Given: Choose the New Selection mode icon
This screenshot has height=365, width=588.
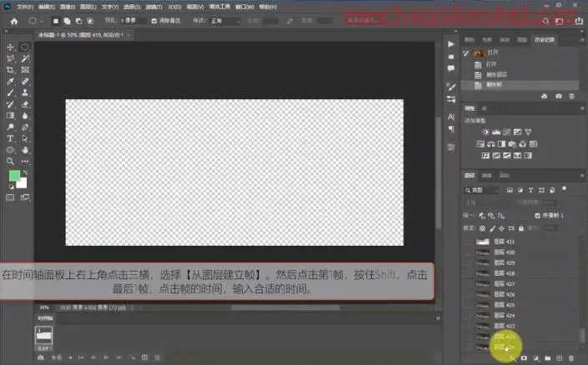Looking at the screenshot, I should [56, 21].
